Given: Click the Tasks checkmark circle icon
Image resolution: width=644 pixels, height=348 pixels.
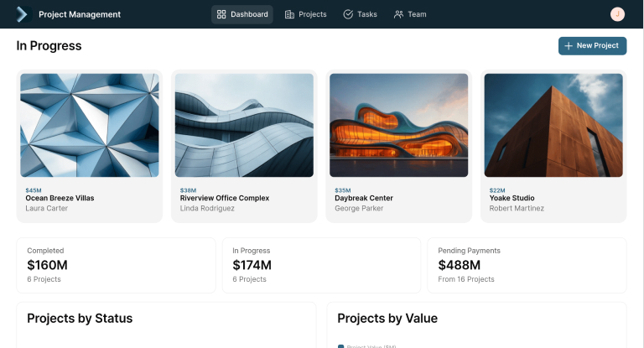Looking at the screenshot, I should (348, 14).
